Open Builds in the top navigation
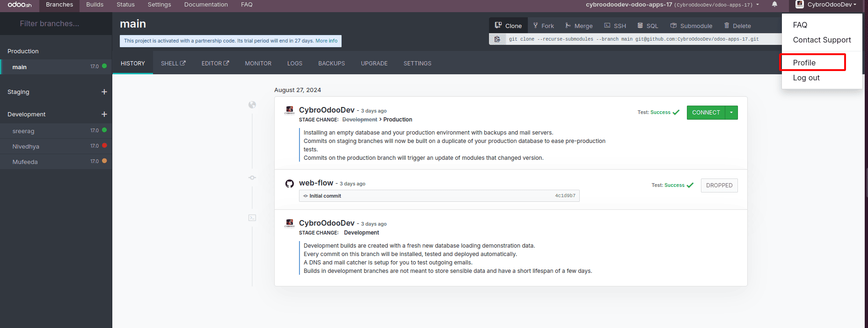868x328 pixels. pos(95,5)
